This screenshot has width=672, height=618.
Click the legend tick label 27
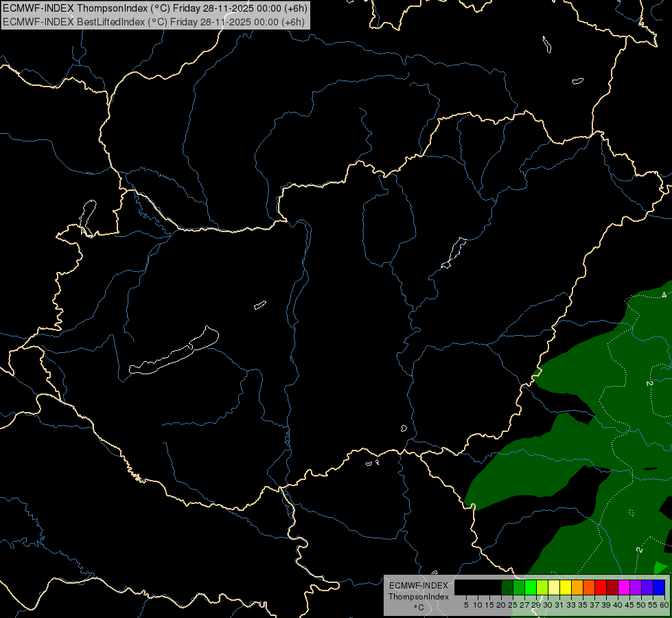(x=524, y=605)
